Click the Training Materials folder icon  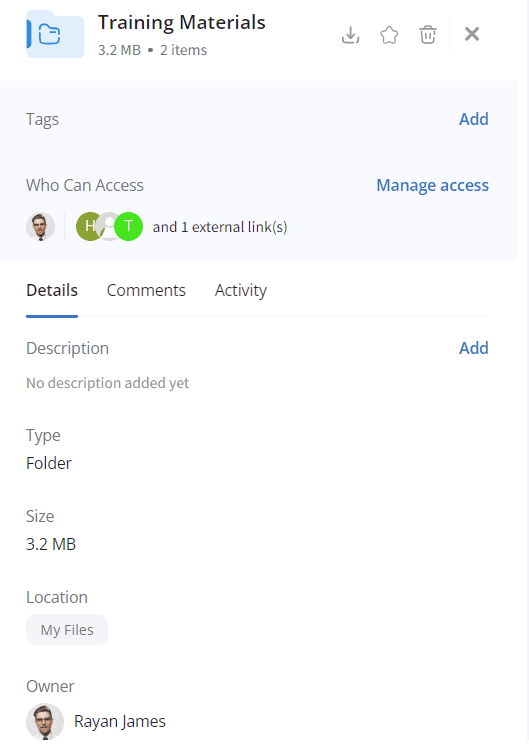click(55, 35)
